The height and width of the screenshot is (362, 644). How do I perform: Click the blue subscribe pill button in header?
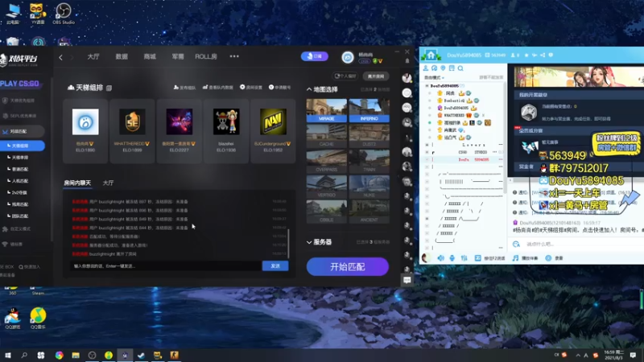(315, 56)
